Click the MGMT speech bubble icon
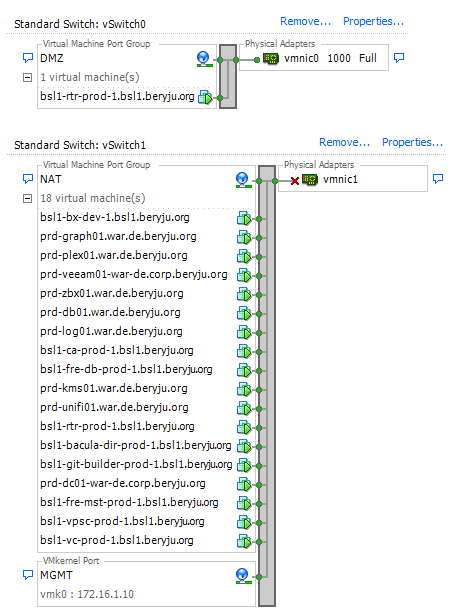The height and width of the screenshot is (610, 465). coord(28,575)
